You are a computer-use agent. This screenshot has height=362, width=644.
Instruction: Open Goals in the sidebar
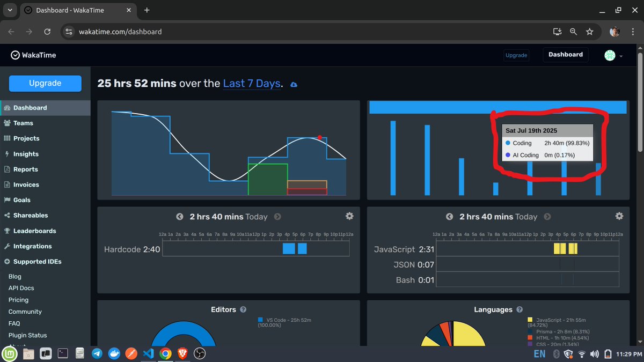coord(21,200)
